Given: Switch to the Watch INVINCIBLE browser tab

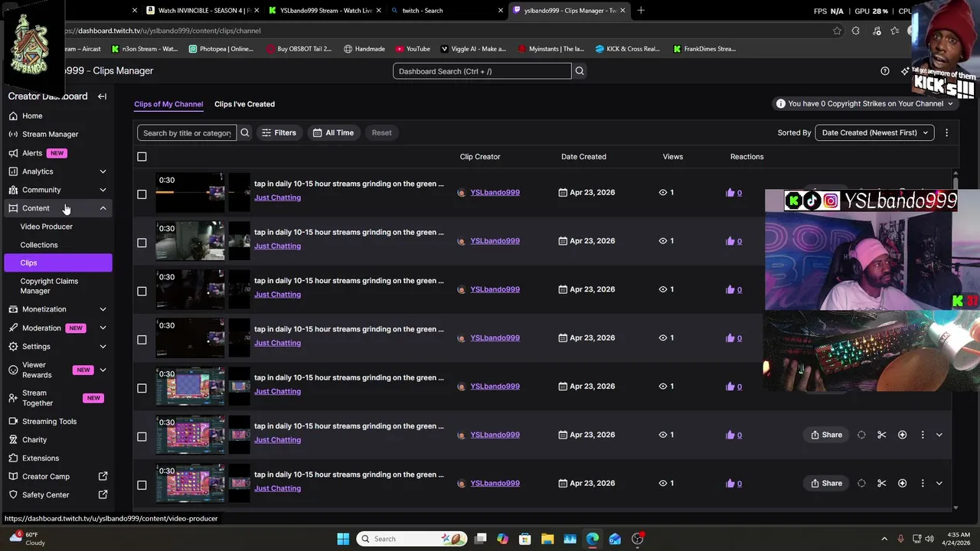Looking at the screenshot, I should tap(203, 11).
